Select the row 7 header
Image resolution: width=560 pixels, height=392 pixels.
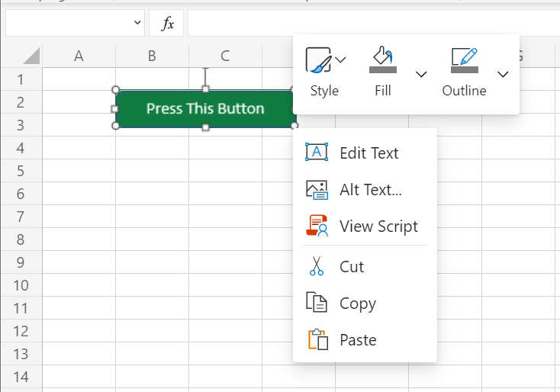coord(21,217)
